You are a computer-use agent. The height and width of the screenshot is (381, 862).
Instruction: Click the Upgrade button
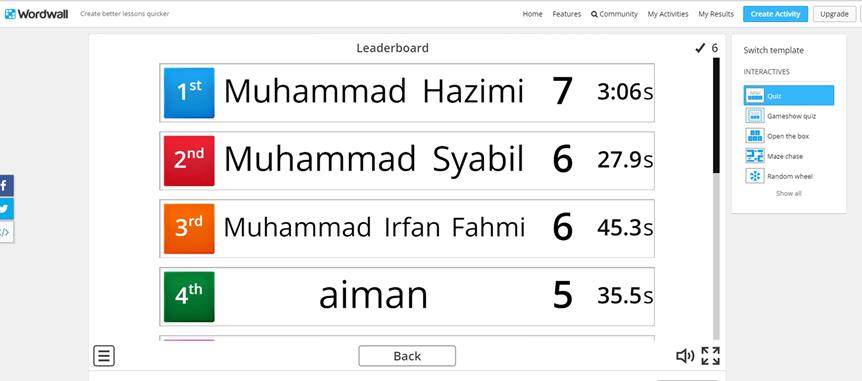click(x=834, y=14)
